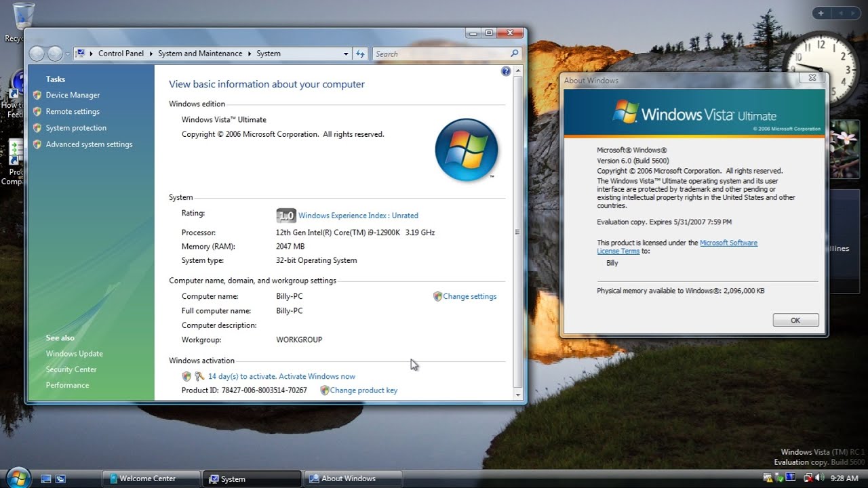This screenshot has width=868, height=488.
Task: Open System protection in Tasks pane
Action: coord(76,127)
